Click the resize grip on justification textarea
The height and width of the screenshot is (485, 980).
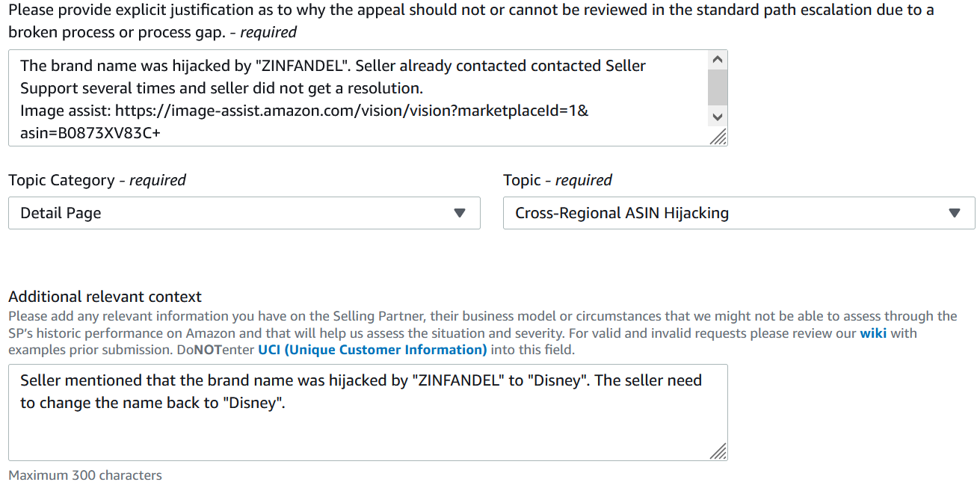click(x=718, y=136)
